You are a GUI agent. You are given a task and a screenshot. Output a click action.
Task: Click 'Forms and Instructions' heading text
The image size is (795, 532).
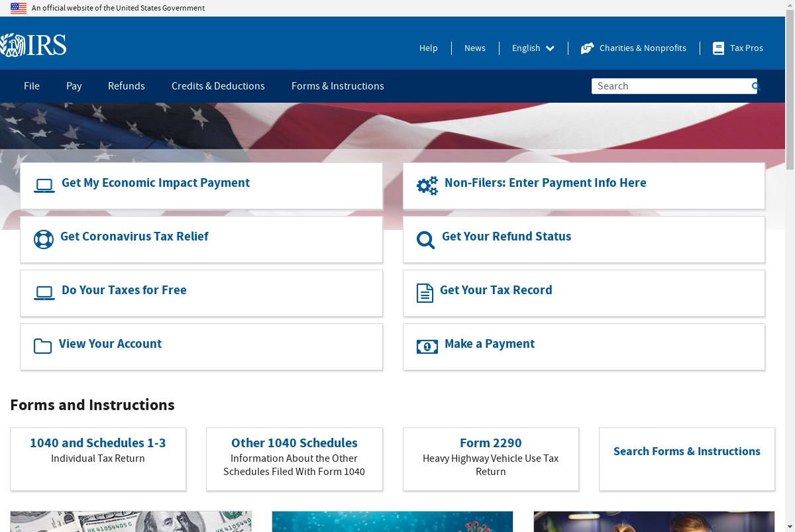92,405
